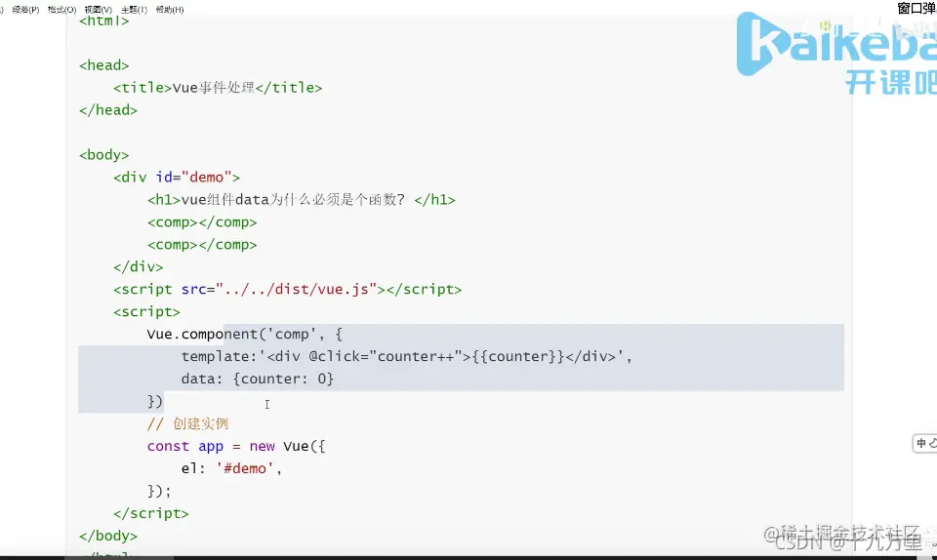Click the // 创建实例 comment line
Viewport: 937px width, 560px height.
(x=187, y=423)
